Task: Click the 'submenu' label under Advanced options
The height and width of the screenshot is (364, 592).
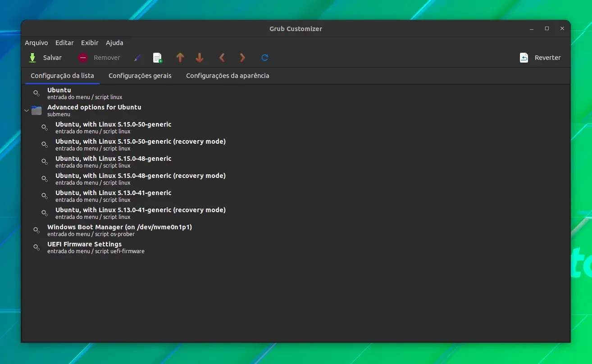Action: click(59, 114)
